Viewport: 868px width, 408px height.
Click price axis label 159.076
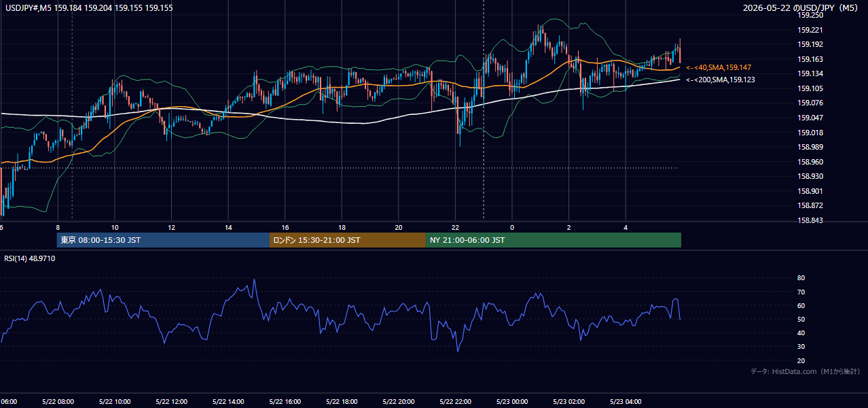pyautogui.click(x=810, y=103)
